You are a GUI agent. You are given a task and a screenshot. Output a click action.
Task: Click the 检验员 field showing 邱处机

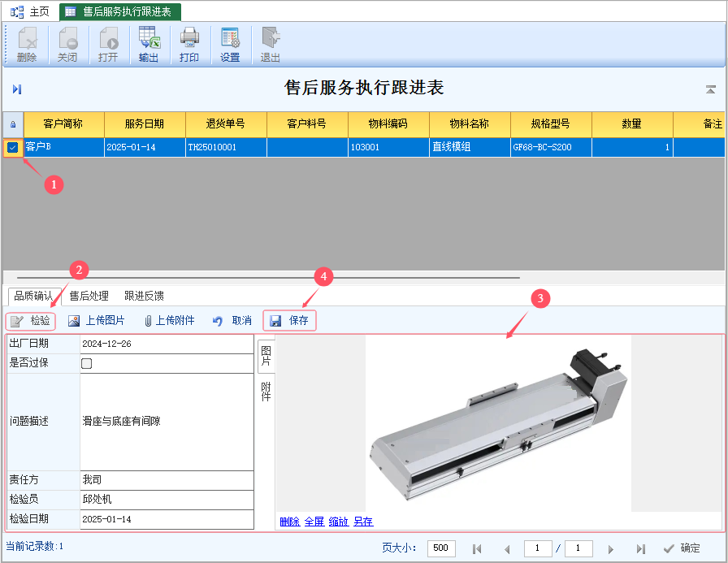pos(167,500)
